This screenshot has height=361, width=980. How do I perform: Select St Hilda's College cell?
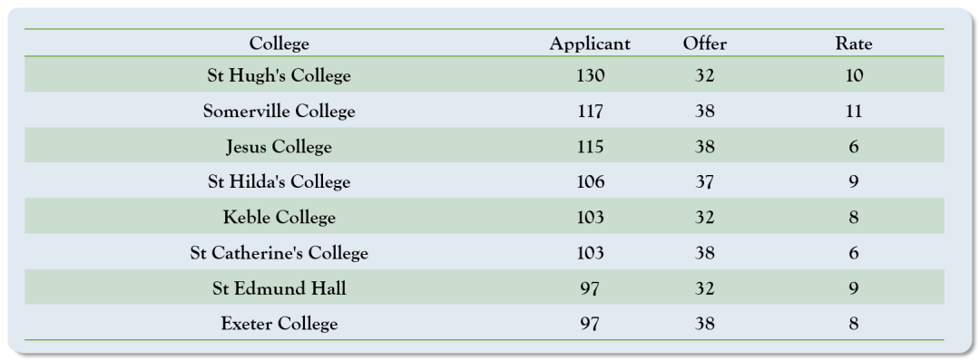[279, 181]
